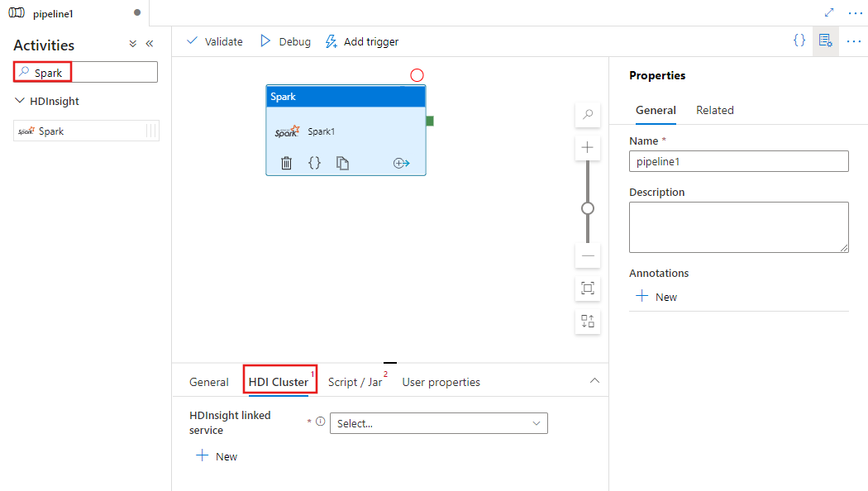The width and height of the screenshot is (868, 491).
Task: Collapse the HDInsight category in Activities
Action: tap(21, 101)
